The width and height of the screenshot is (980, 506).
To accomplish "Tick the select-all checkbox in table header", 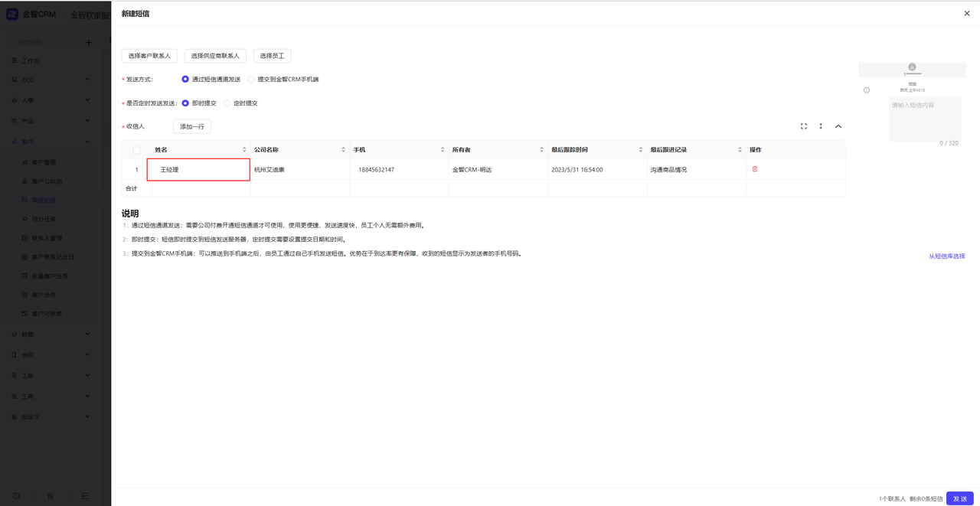I will [x=137, y=150].
